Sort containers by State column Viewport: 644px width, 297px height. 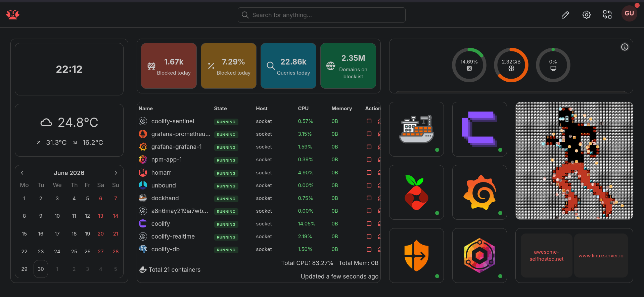pyautogui.click(x=221, y=109)
